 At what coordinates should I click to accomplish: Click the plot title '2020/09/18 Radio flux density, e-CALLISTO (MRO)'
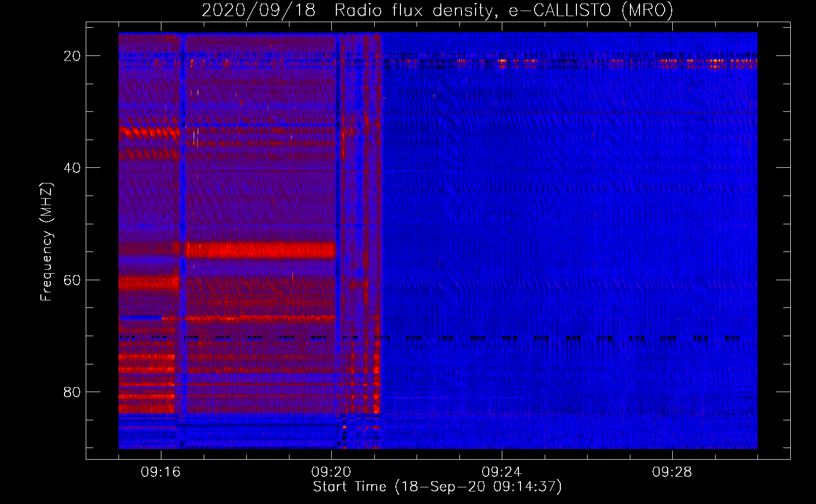(x=437, y=11)
